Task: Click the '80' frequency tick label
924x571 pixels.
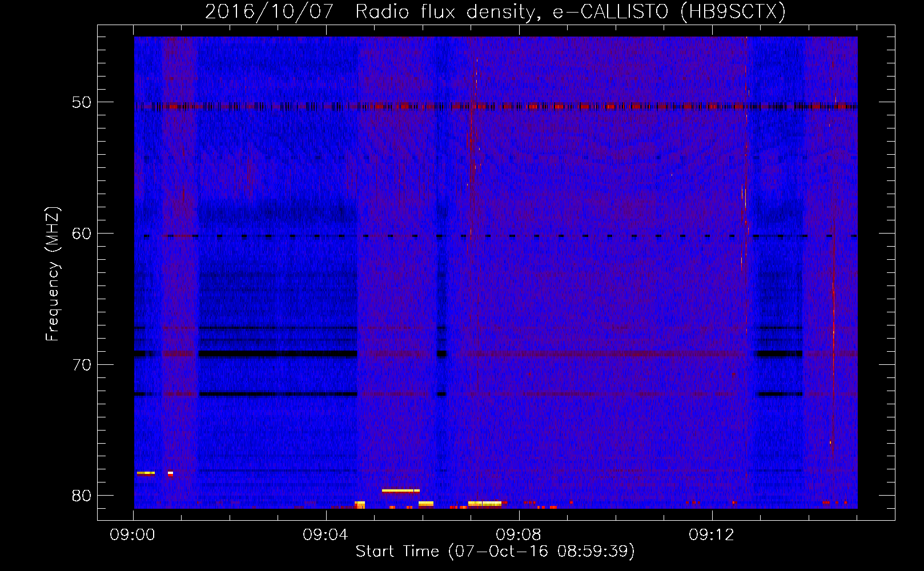Action: click(x=82, y=495)
